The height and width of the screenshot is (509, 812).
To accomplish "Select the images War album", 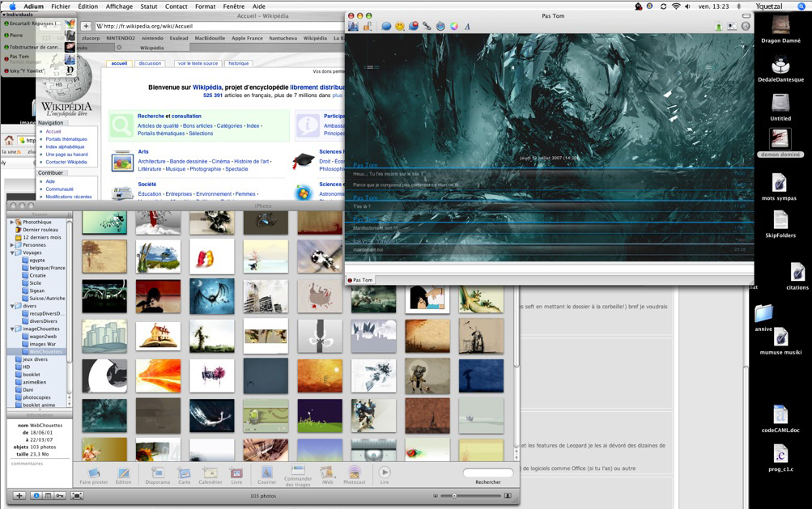I will point(42,344).
